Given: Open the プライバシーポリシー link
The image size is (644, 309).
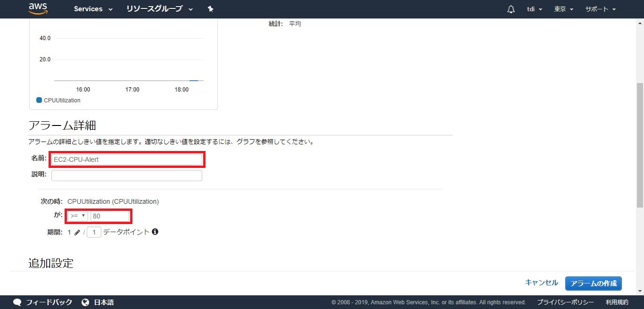Looking at the screenshot, I should [565, 302].
